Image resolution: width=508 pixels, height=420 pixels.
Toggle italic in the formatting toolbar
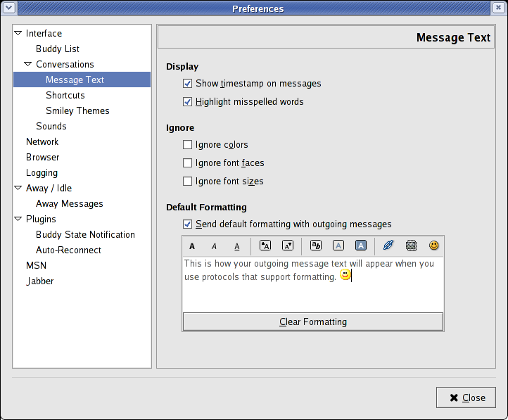(x=215, y=246)
